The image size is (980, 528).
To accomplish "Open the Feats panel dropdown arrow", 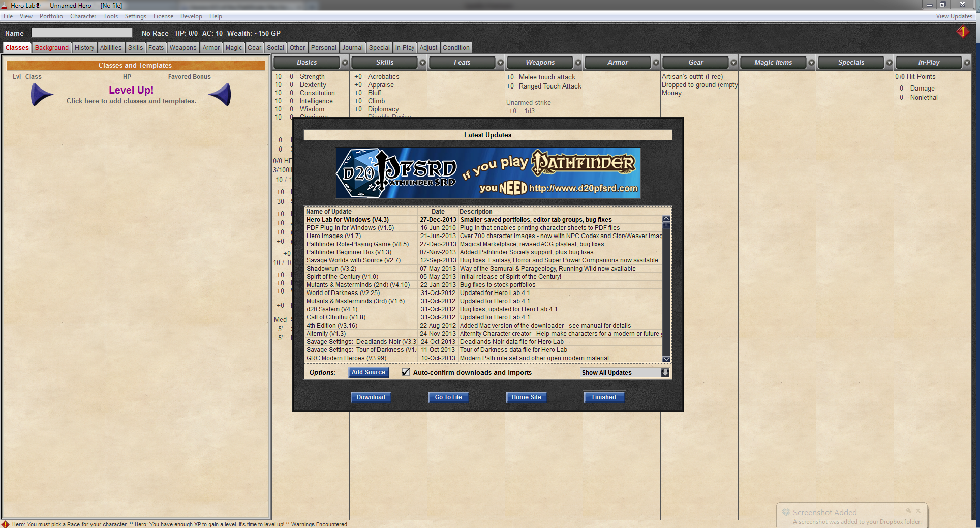I will point(500,63).
